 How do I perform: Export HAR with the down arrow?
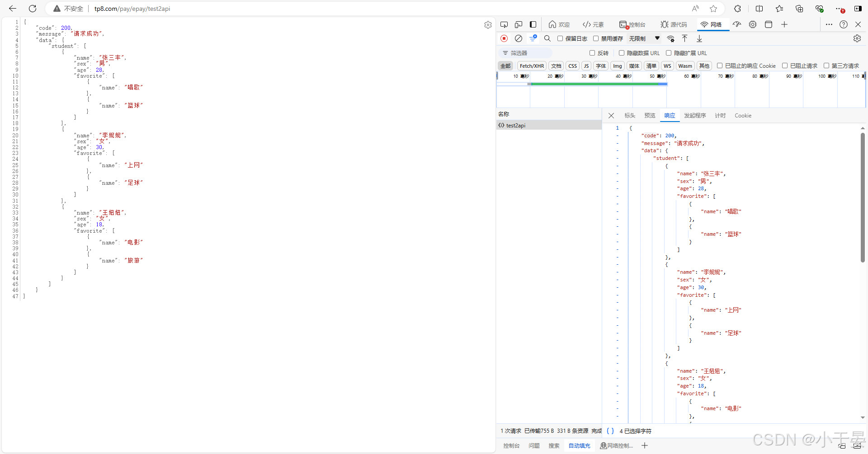tap(699, 38)
